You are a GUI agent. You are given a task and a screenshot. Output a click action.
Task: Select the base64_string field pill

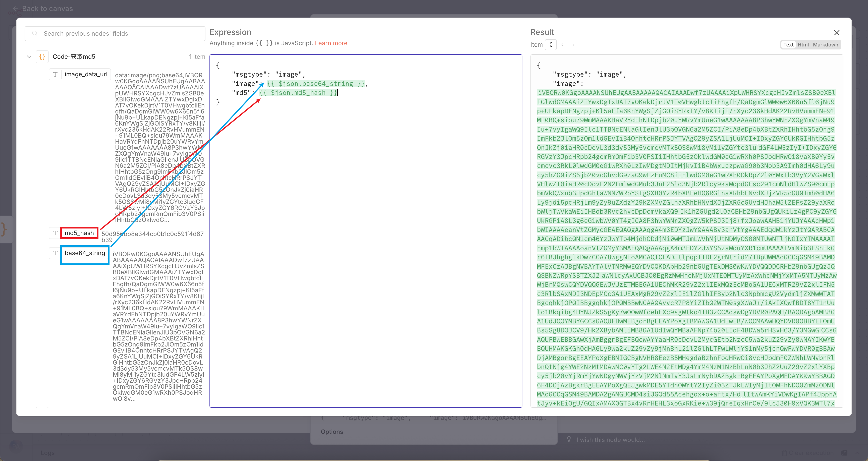pyautogui.click(x=85, y=253)
